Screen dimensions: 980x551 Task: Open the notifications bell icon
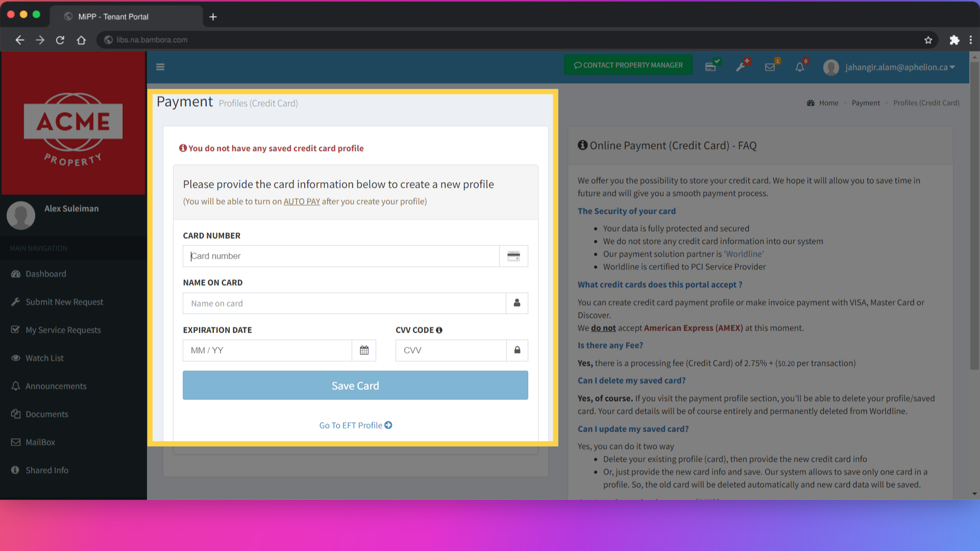coord(800,67)
